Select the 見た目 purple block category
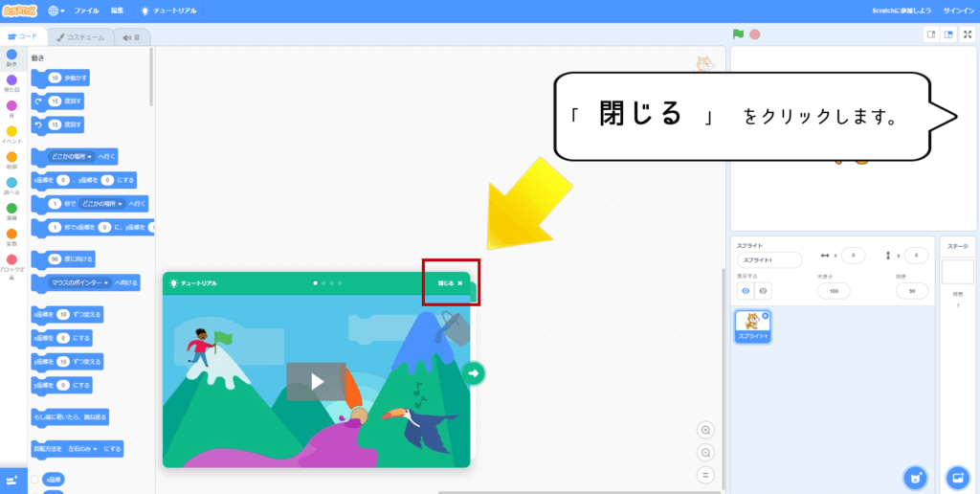Viewport: 980px width, 494px height. [x=11, y=83]
